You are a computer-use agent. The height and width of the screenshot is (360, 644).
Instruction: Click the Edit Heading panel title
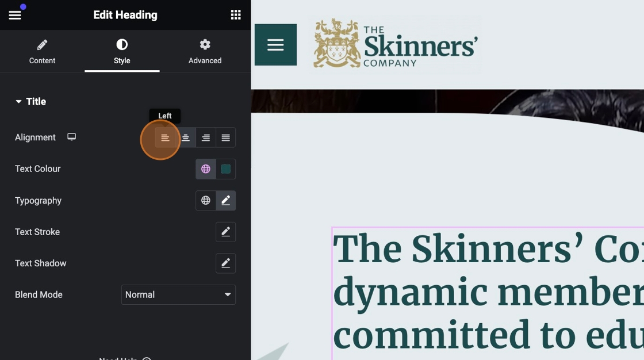click(x=125, y=15)
